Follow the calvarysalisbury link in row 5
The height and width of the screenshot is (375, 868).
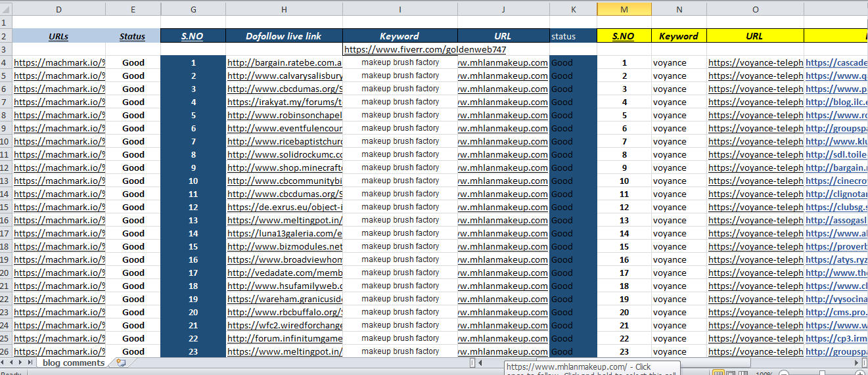click(x=285, y=76)
